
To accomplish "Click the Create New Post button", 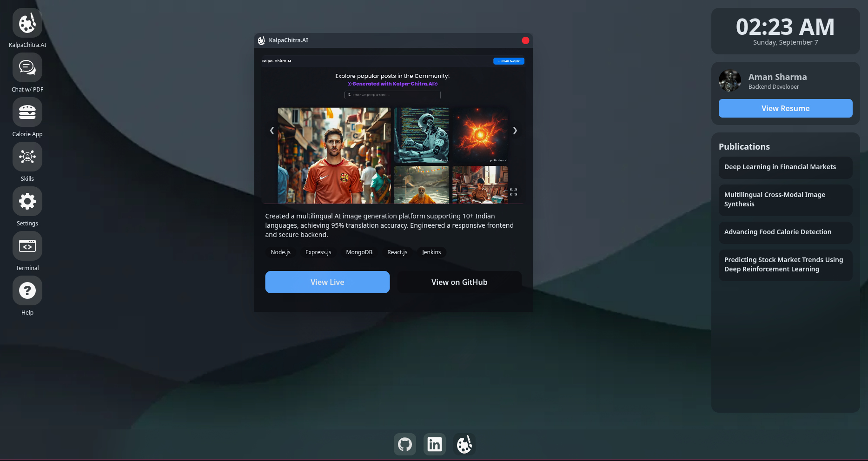I will 509,61.
